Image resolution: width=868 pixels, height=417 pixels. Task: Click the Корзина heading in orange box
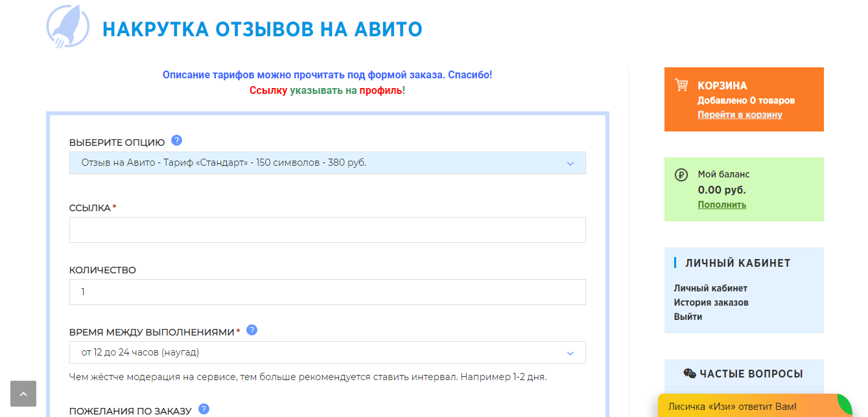pyautogui.click(x=722, y=85)
